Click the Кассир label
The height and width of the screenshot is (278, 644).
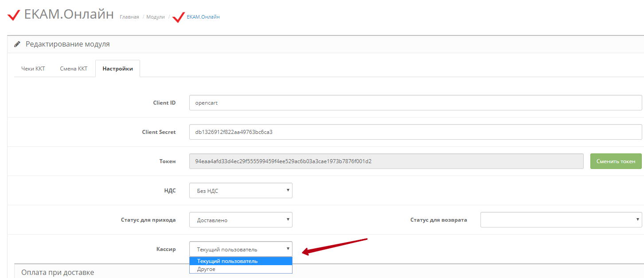[x=166, y=249]
